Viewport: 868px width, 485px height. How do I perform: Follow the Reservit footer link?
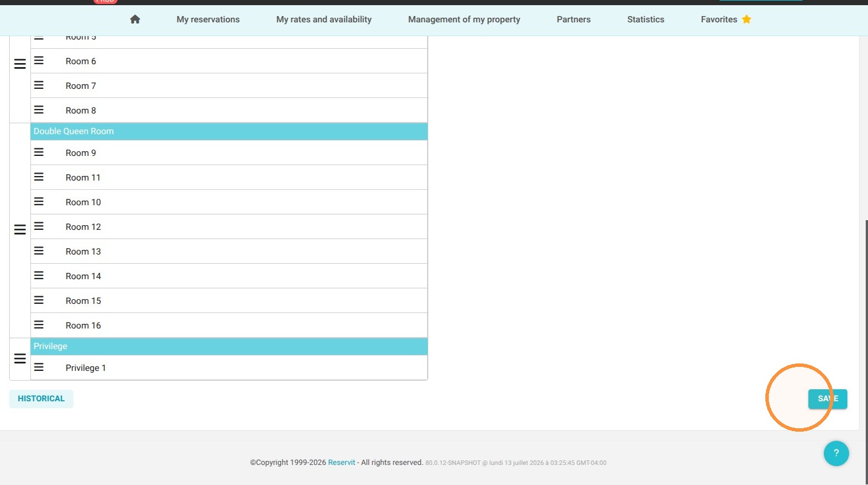[342, 463]
